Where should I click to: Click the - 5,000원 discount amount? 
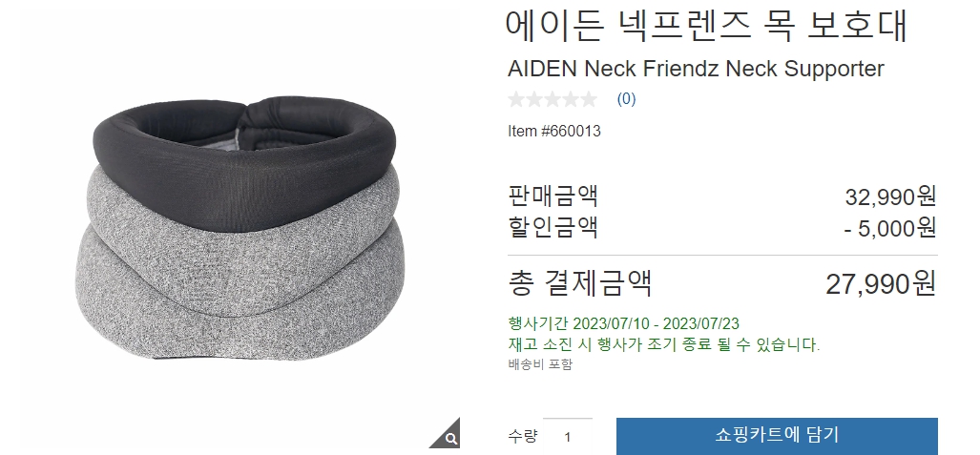coord(890,227)
